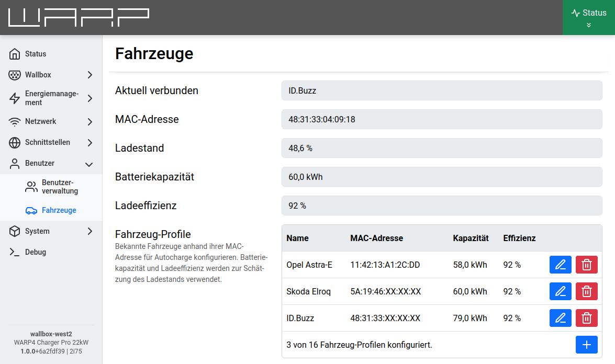This screenshot has width=615, height=364.
Task: Add a new Fahrzeug-Profil with plus
Action: 586,345
